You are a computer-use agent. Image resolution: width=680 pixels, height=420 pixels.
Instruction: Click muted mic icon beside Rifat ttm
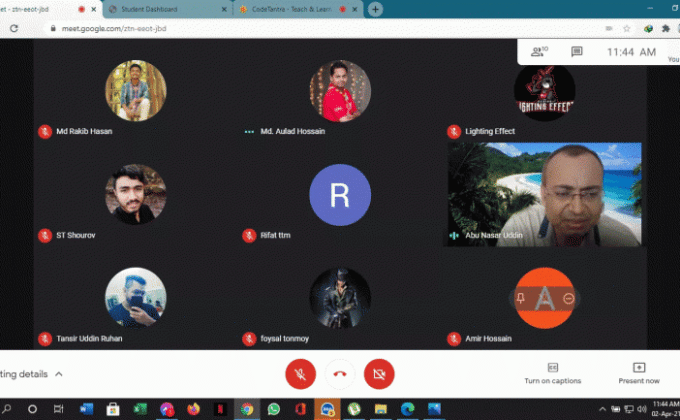click(249, 235)
